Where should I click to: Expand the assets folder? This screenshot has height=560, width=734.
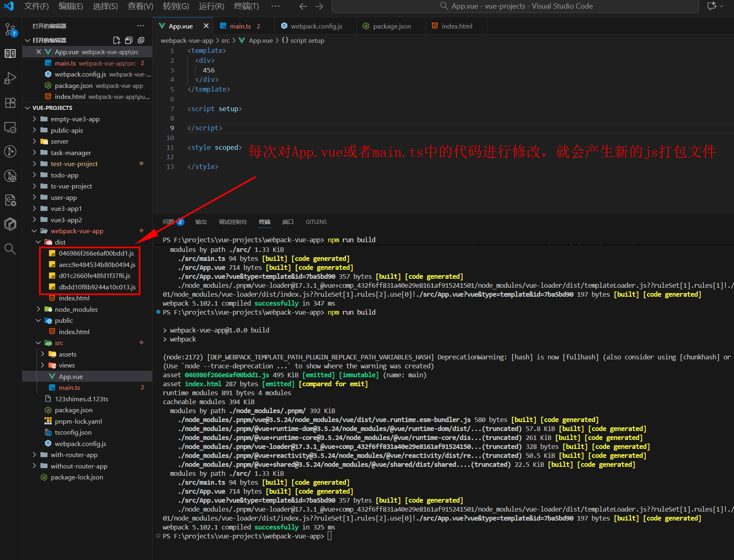42,354
